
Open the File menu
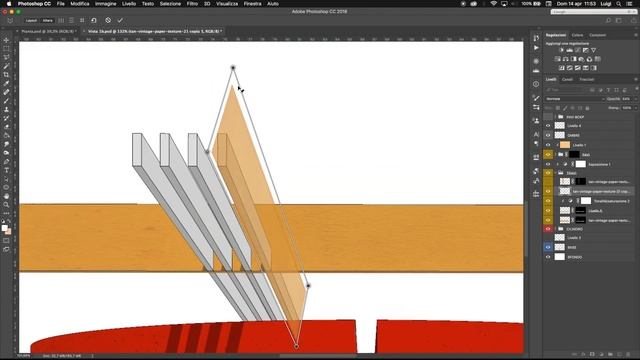tap(60, 4)
